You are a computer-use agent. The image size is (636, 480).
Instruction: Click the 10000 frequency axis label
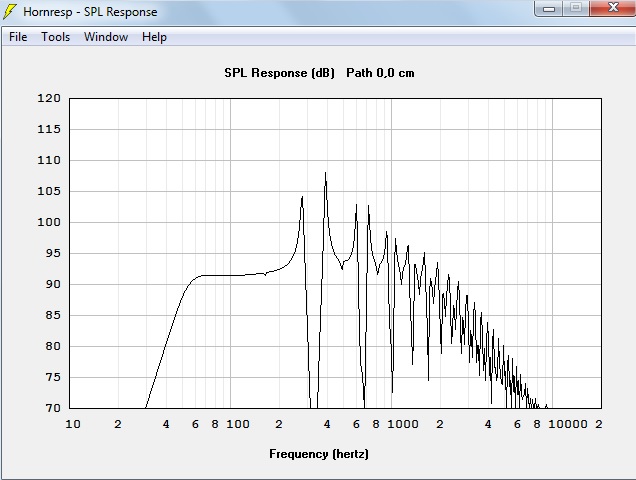coord(568,424)
